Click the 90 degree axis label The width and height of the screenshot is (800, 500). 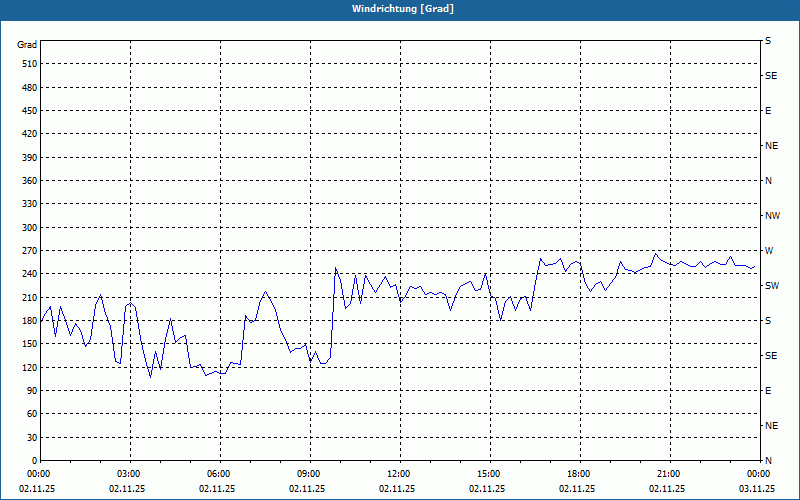[x=32, y=391]
